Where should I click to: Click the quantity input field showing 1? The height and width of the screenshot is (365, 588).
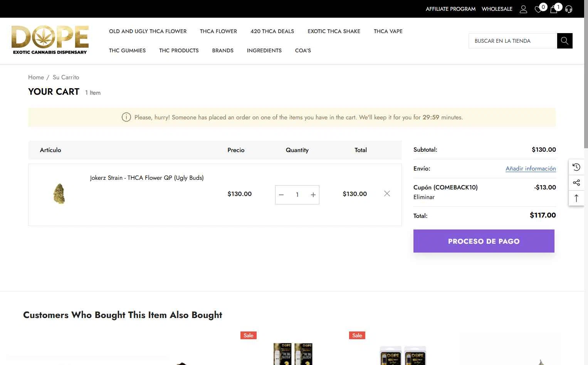pos(297,195)
